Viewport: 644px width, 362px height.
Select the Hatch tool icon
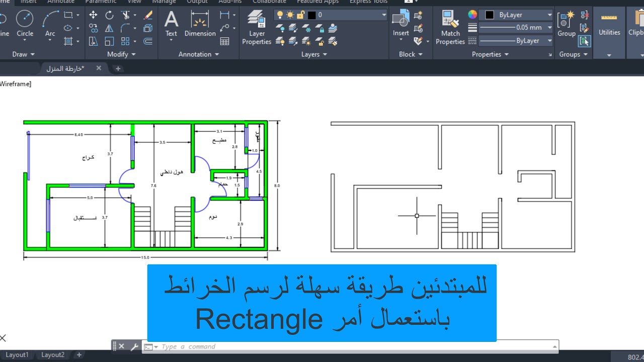(68, 41)
